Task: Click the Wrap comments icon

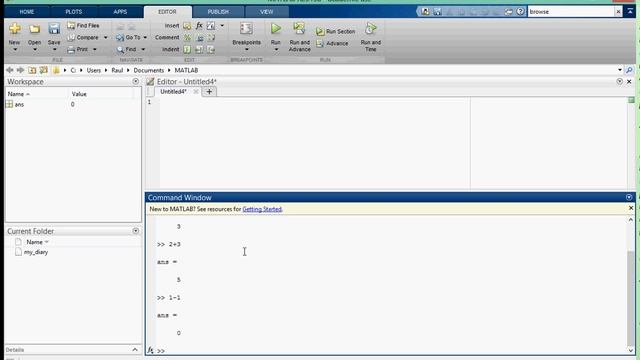Action: (x=211, y=38)
